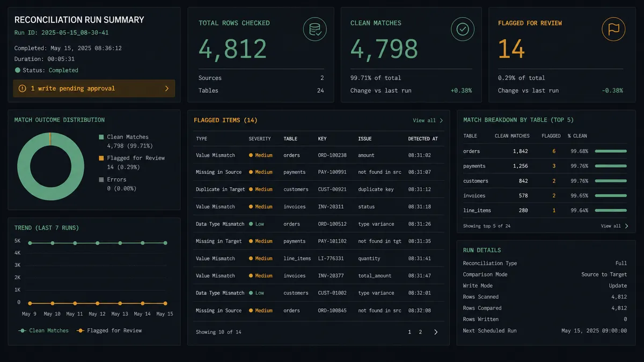Click the May 9 Flagged for Review data point
This screenshot has width=644, height=362.
tap(30, 303)
